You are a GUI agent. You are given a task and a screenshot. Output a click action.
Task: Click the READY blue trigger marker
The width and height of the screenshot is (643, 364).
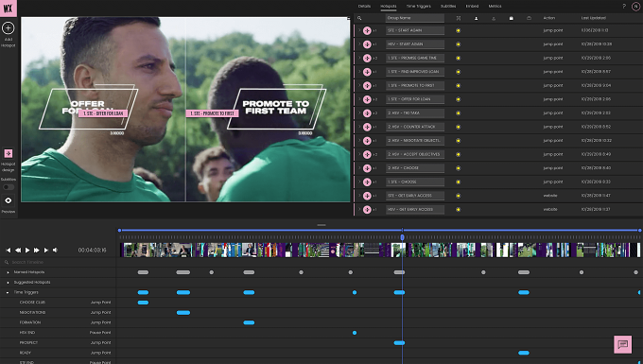tap(524, 353)
